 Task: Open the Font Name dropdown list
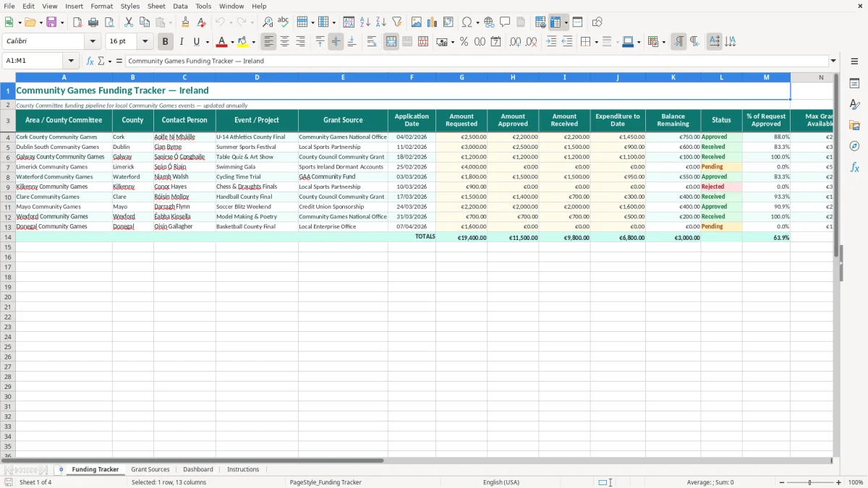pos(93,42)
